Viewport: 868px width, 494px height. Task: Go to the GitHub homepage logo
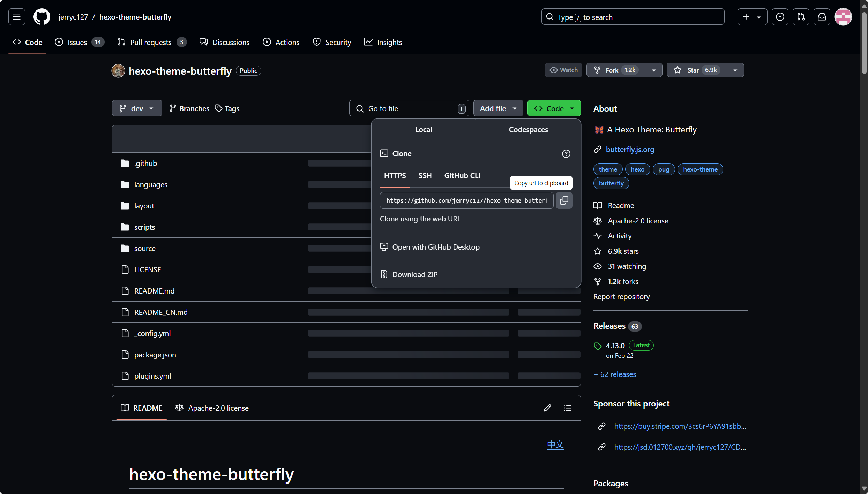click(x=42, y=17)
